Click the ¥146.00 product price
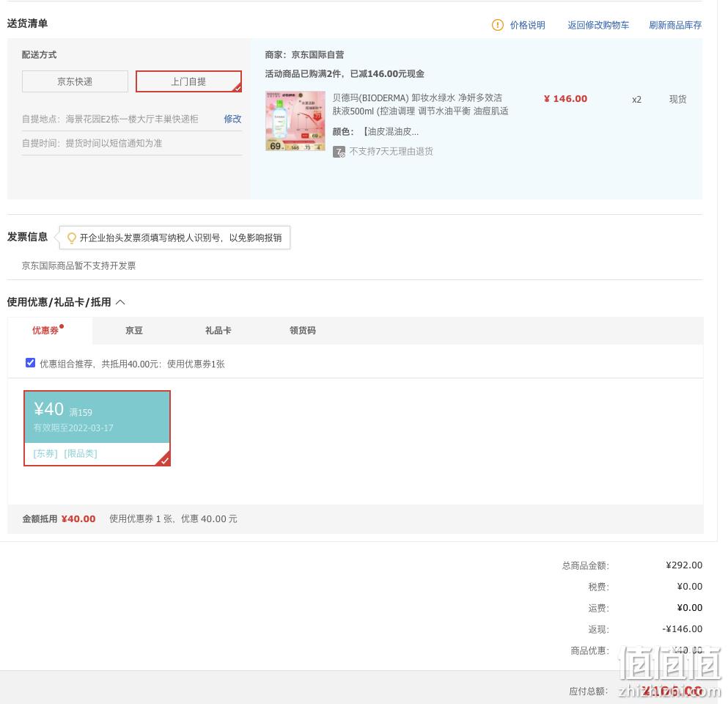This screenshot has width=728, height=704. click(x=565, y=99)
